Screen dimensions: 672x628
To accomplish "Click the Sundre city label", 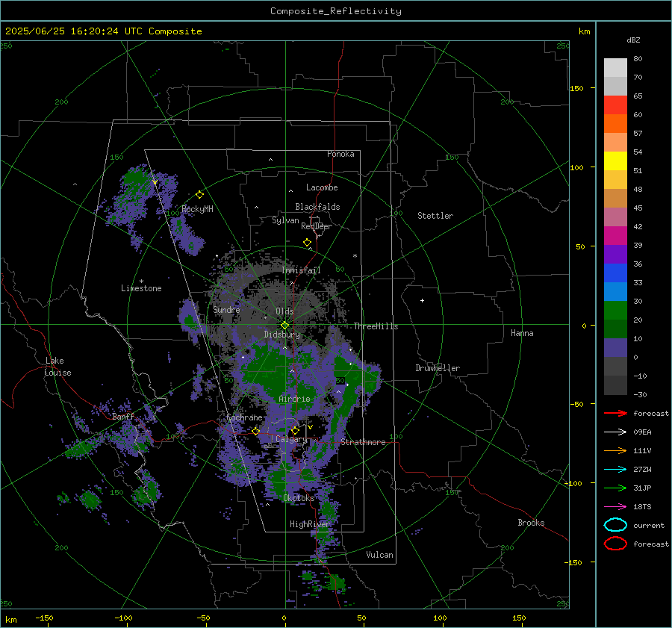I will pos(227,309).
